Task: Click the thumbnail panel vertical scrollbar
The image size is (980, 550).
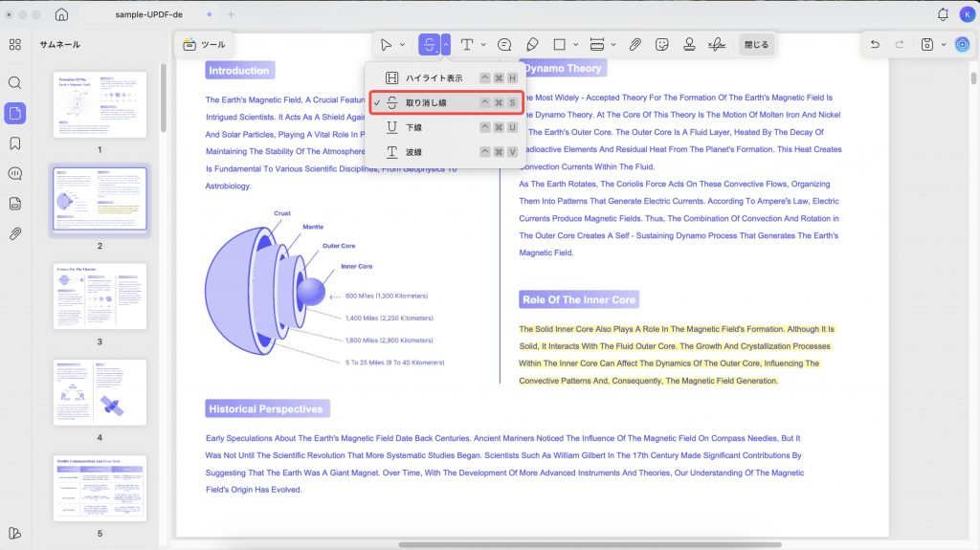Action: (x=163, y=98)
